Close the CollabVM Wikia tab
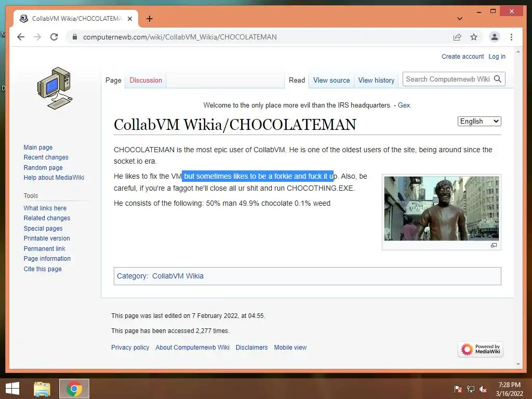The image size is (532, 399). coord(129,19)
